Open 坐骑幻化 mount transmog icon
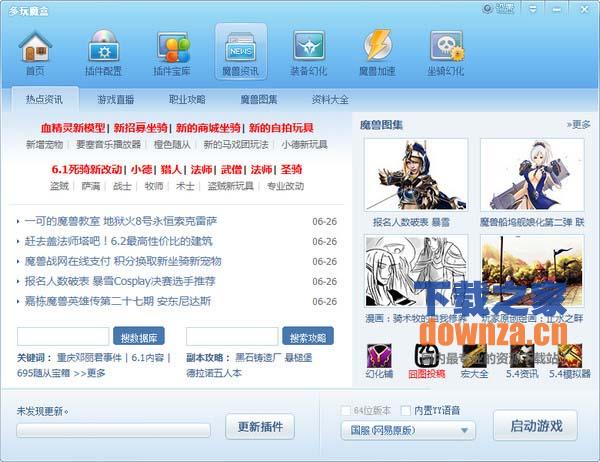 click(446, 52)
